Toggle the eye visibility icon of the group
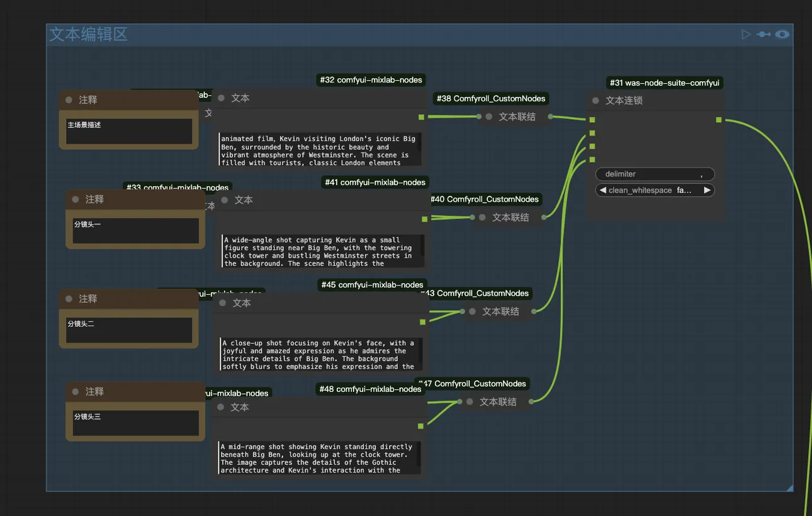This screenshot has height=516, width=812. coord(782,35)
